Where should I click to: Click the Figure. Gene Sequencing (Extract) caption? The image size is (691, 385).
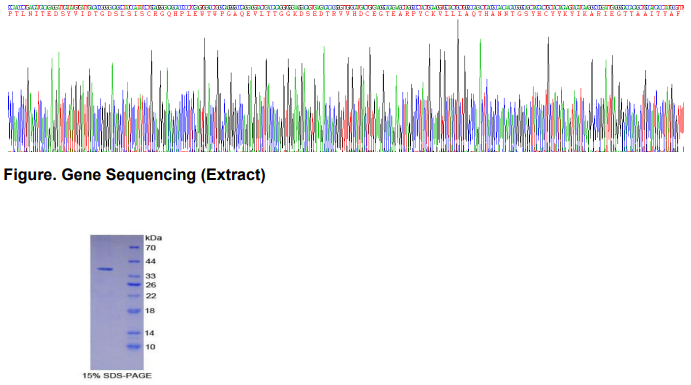134,175
